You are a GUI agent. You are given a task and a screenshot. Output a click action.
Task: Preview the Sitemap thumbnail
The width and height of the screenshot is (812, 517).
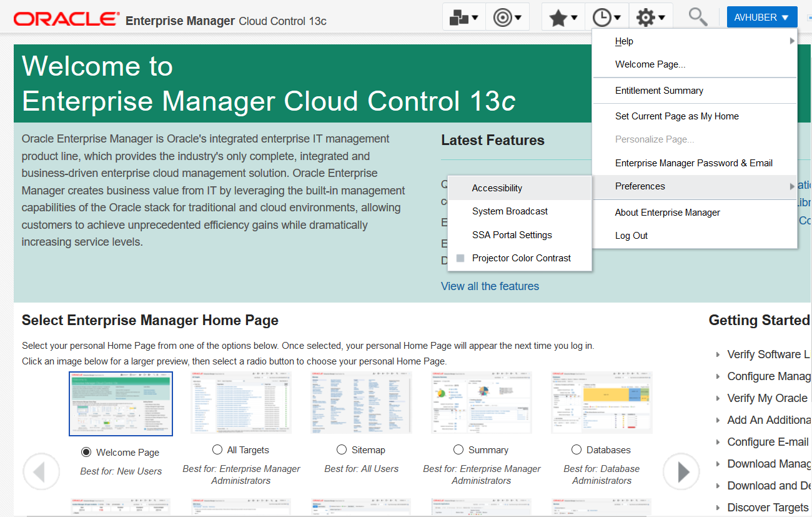pos(362,403)
